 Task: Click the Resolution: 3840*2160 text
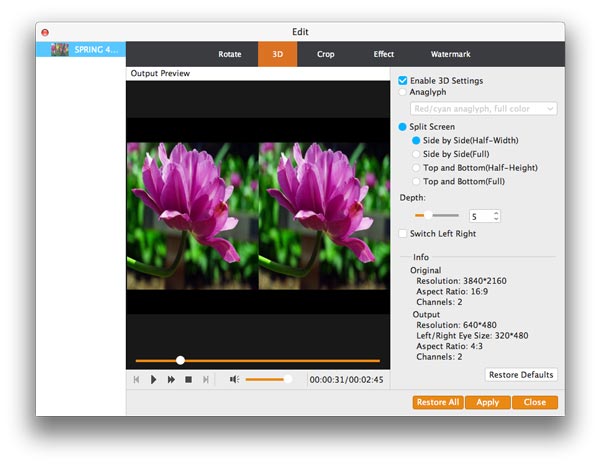tap(461, 281)
